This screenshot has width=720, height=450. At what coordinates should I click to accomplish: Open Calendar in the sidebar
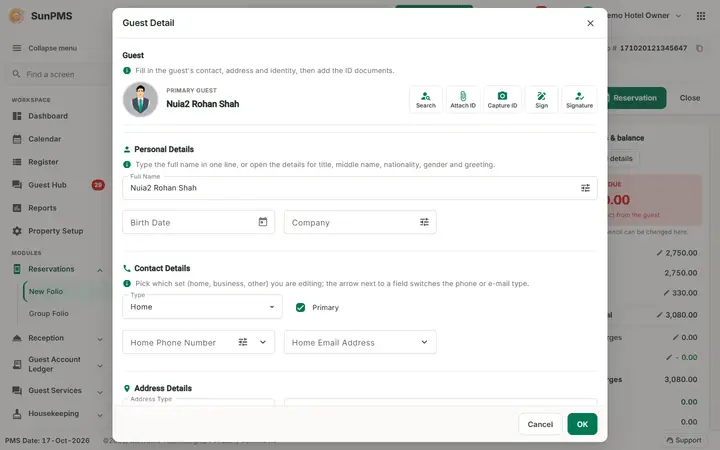click(x=45, y=139)
